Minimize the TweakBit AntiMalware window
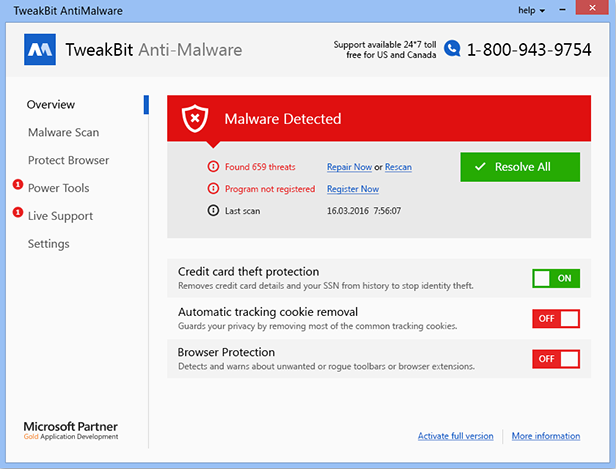 563,10
